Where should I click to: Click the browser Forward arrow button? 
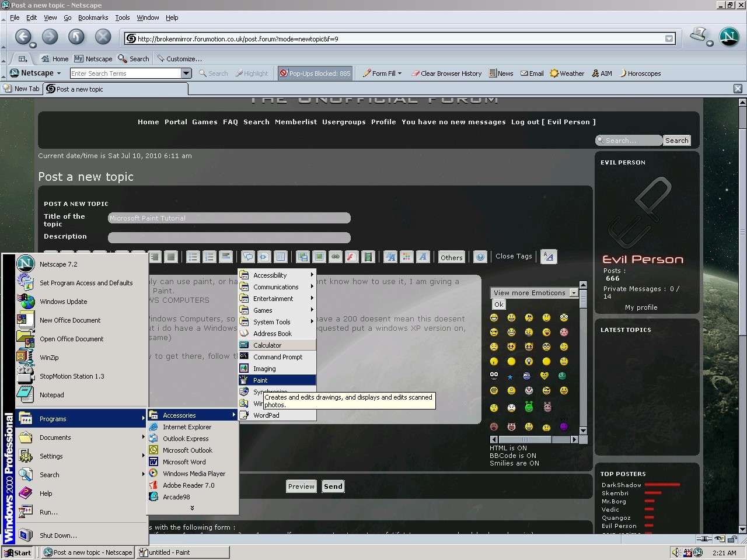coord(50,37)
